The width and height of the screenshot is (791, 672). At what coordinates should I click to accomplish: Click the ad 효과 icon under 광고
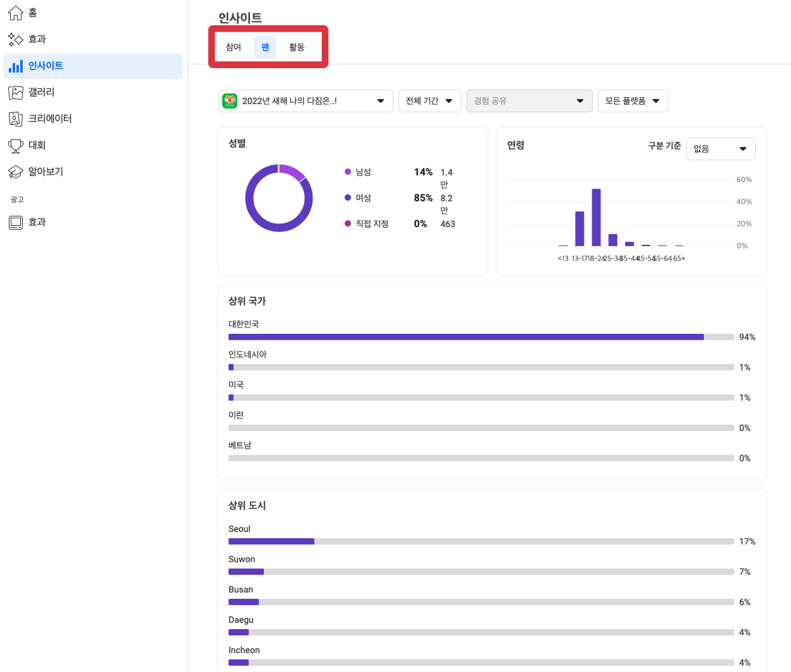click(16, 222)
